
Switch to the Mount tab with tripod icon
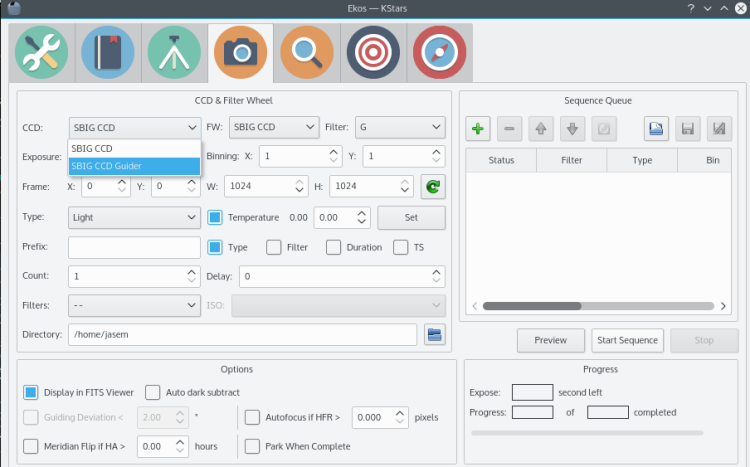(x=175, y=53)
